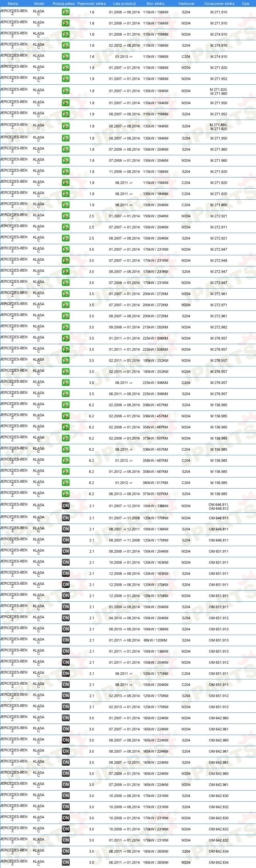Click the Oznaczenie silnika column header
256x868 pixels.
[x=219, y=4]
